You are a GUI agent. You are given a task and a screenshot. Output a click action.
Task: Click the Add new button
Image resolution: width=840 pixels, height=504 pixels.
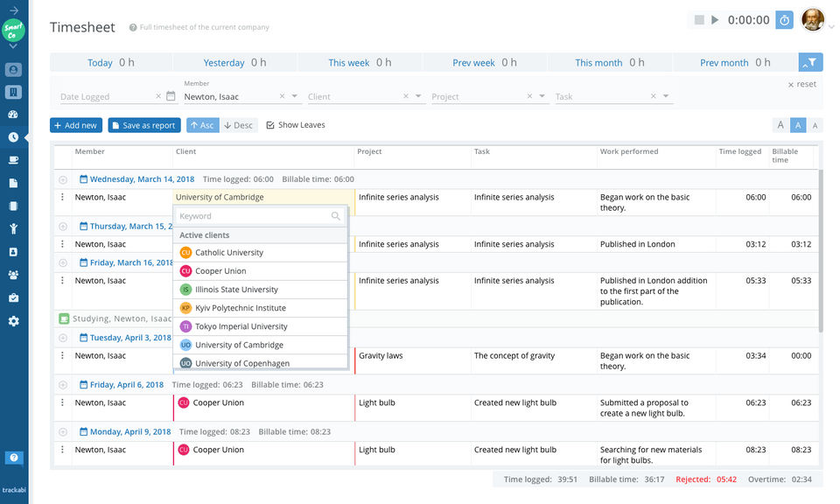tap(76, 125)
